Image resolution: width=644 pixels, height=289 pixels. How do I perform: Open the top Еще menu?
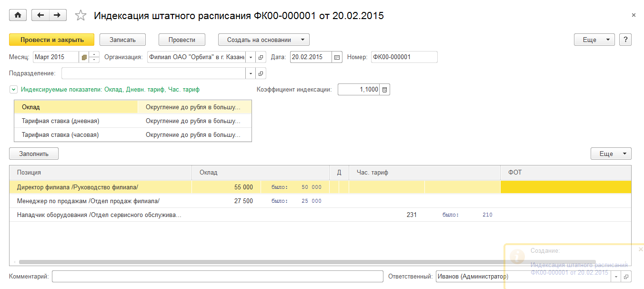594,40
